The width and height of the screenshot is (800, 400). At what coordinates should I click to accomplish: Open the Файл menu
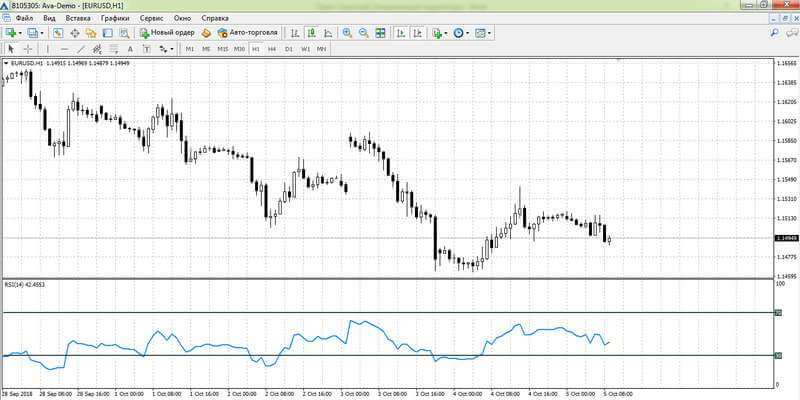[x=24, y=18]
